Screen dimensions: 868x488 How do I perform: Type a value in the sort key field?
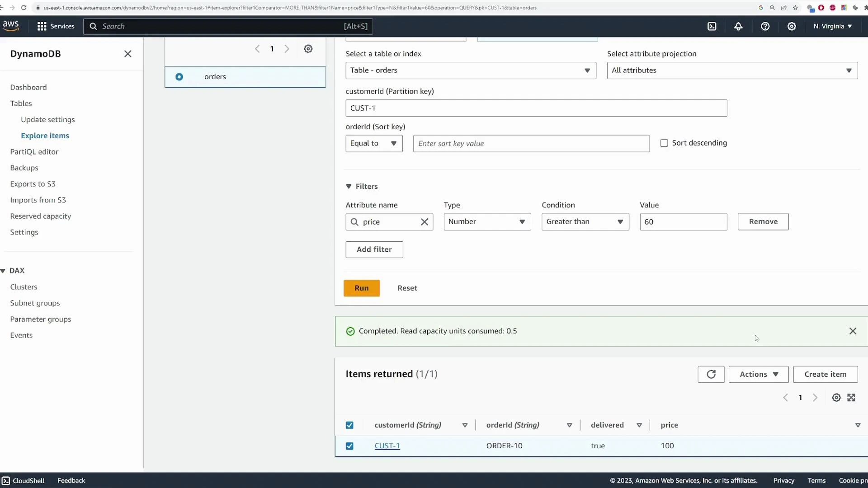(531, 143)
